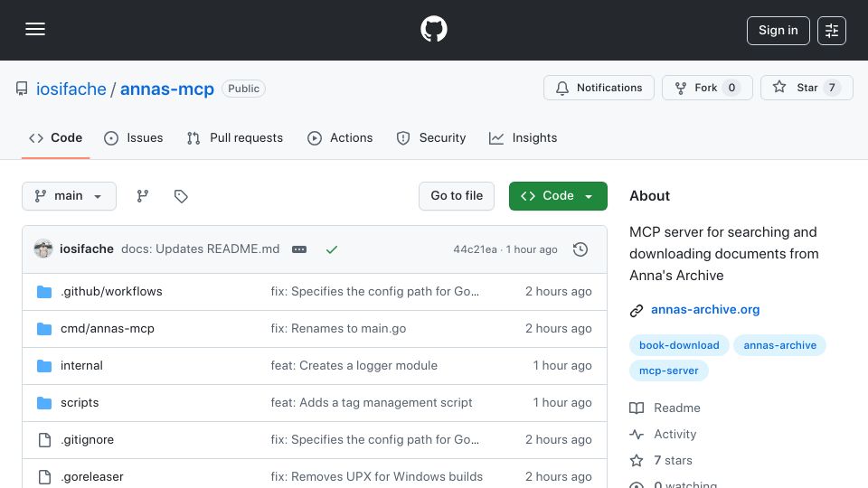Fork the repository

(707, 88)
